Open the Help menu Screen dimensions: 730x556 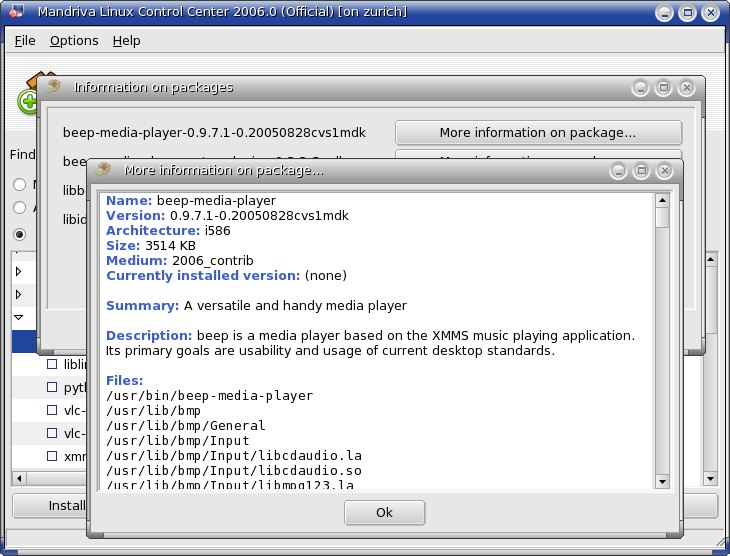[126, 41]
